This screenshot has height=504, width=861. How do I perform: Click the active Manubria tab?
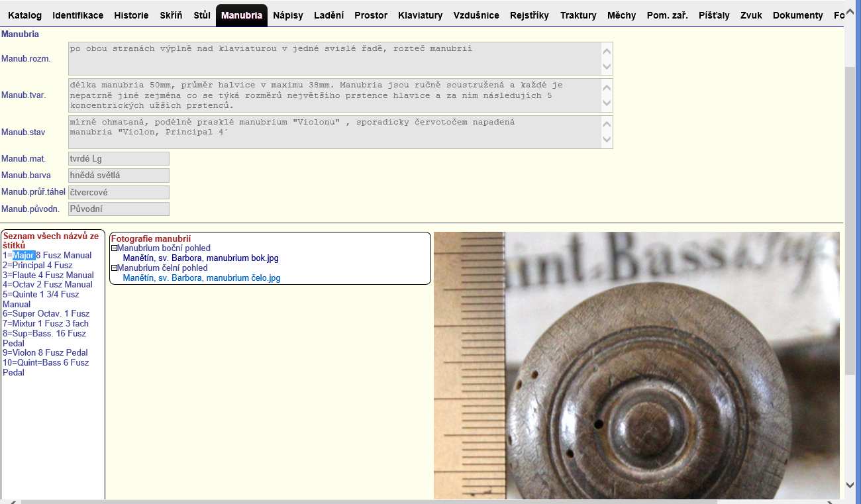pos(242,15)
